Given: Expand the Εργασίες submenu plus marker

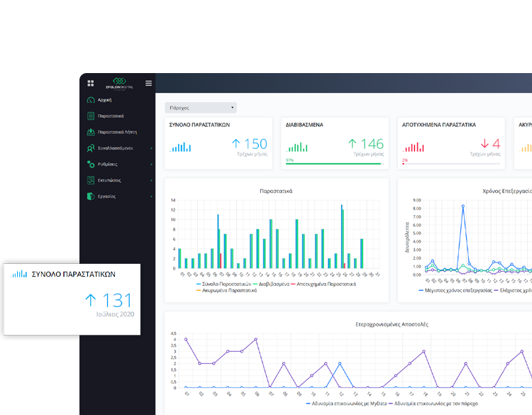Looking at the screenshot, I should [x=151, y=196].
